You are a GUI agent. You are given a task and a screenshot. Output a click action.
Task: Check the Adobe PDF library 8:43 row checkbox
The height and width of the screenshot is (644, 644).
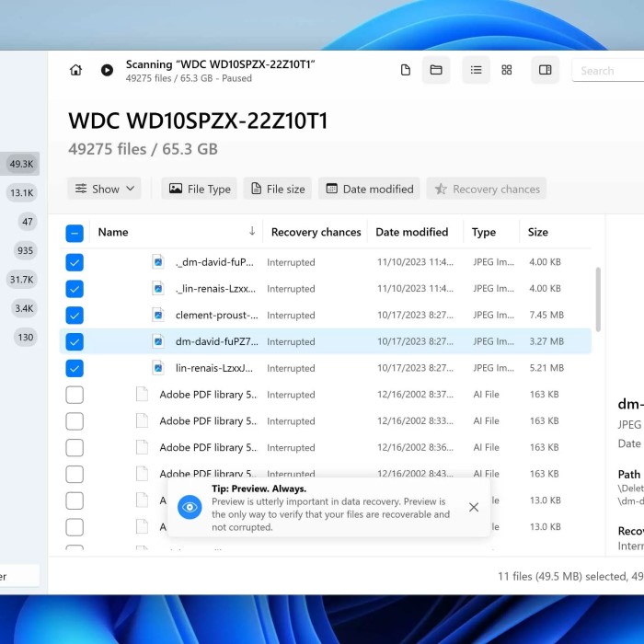pyautogui.click(x=75, y=474)
